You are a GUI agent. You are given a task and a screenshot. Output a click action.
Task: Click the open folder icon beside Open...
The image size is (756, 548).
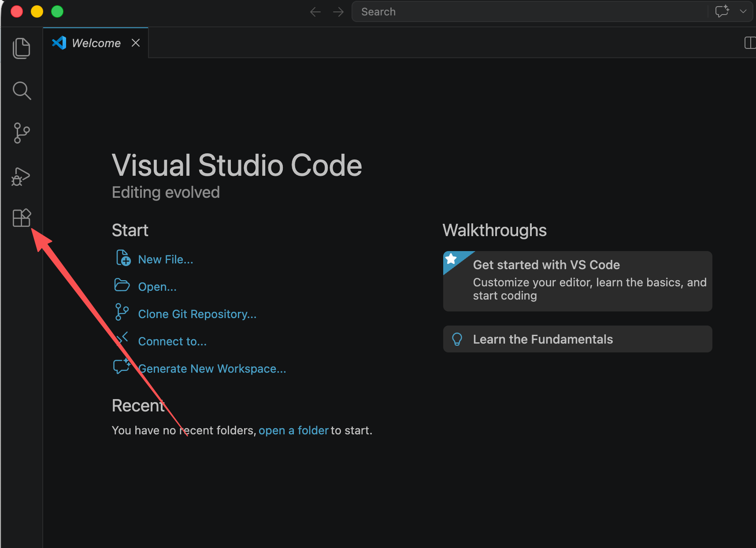122,285
